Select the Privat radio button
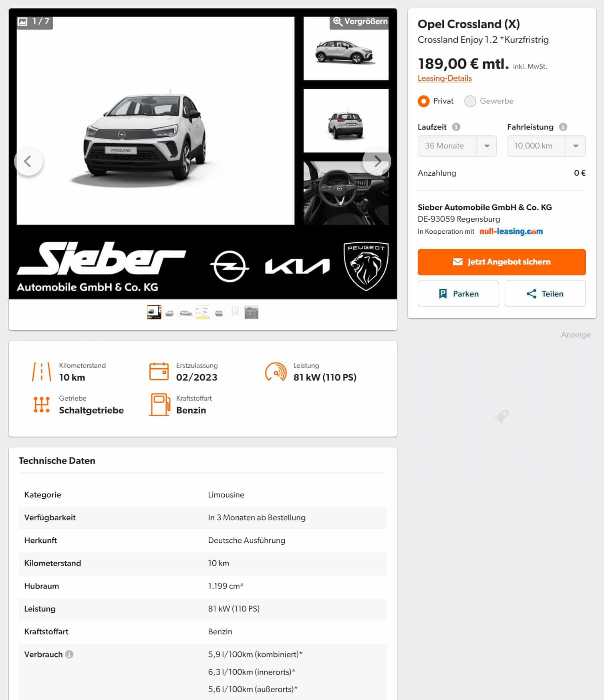This screenshot has height=700, width=604. (424, 101)
